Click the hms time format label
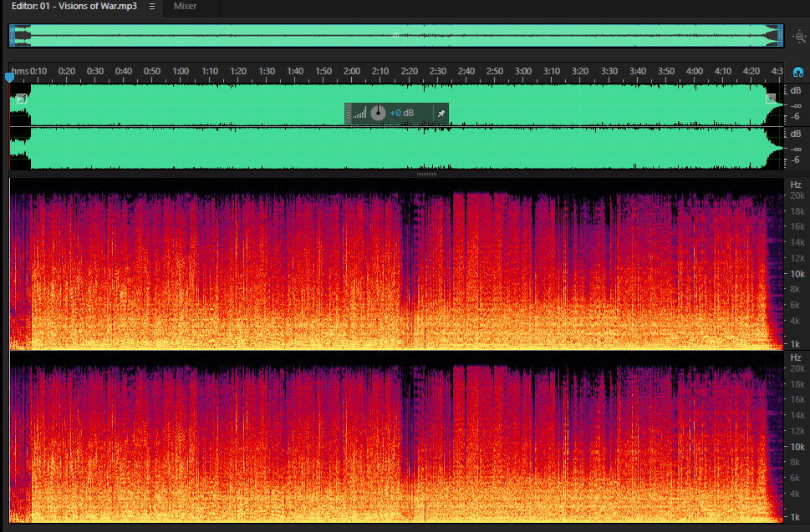 pyautogui.click(x=19, y=71)
